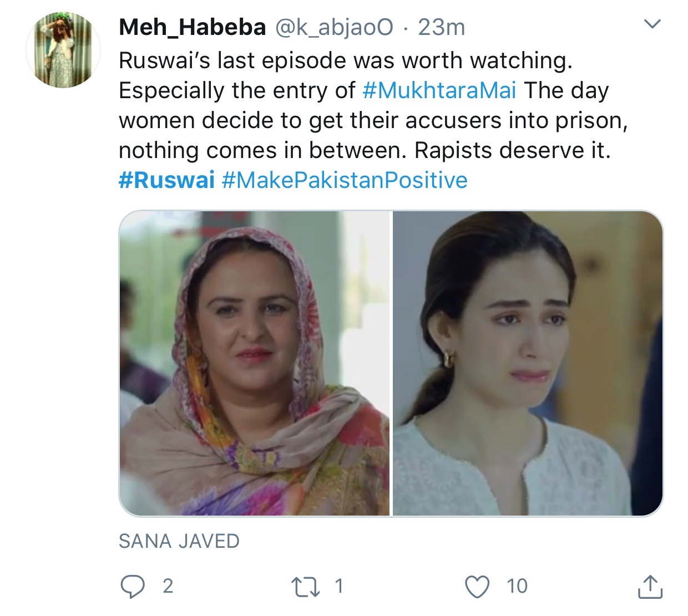The image size is (688, 616).
Task: Click the Meh_Habeba display name
Action: point(193,27)
